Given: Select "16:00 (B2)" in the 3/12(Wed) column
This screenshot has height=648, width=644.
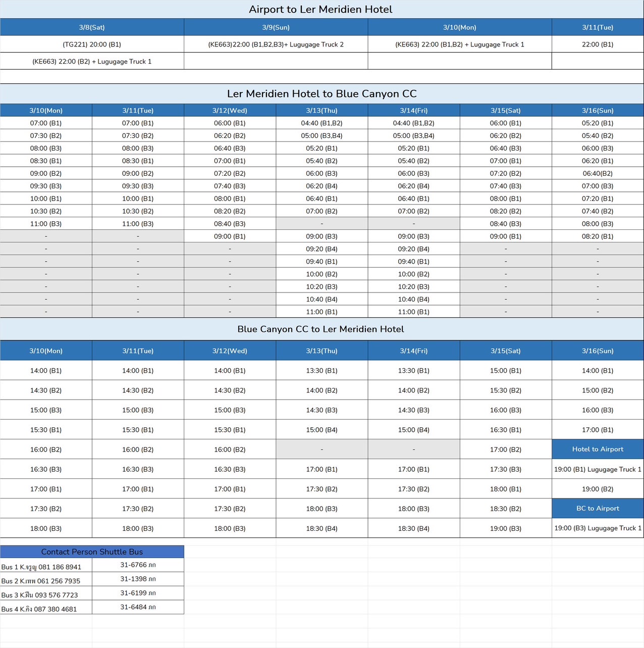Looking at the screenshot, I should pyautogui.click(x=230, y=450).
